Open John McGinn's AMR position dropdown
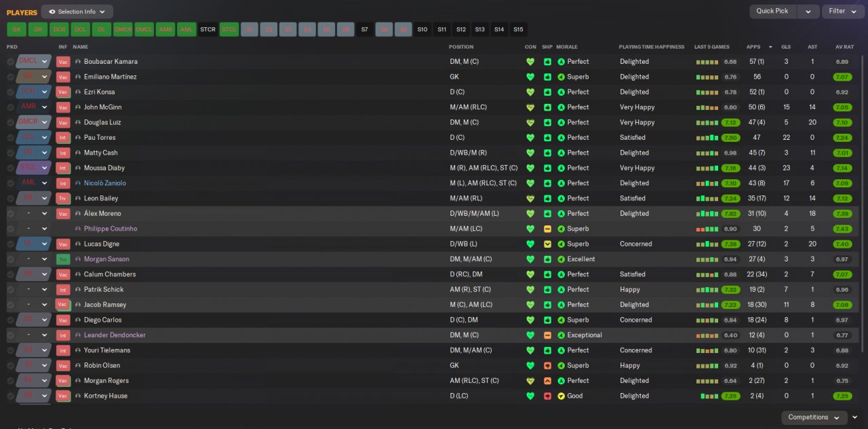Screen dimensions: 868x429 tap(34, 107)
